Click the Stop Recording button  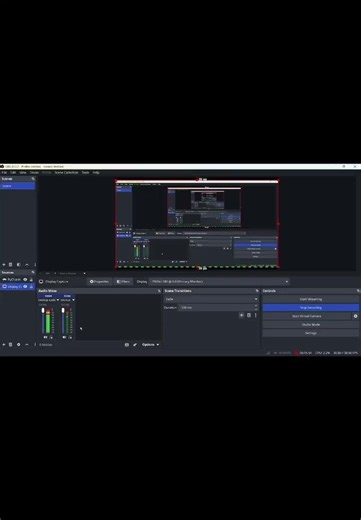[x=311, y=307]
